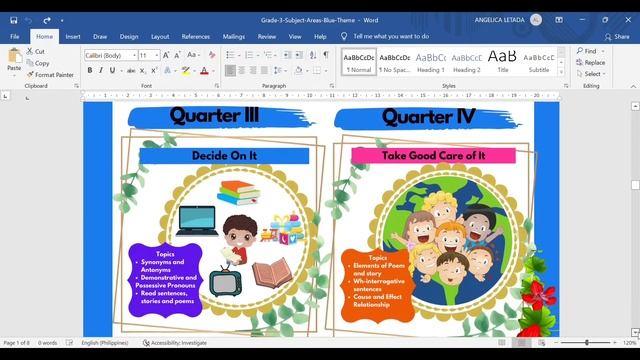Switch to the Design tab
The height and width of the screenshot is (360, 640).
(129, 36)
